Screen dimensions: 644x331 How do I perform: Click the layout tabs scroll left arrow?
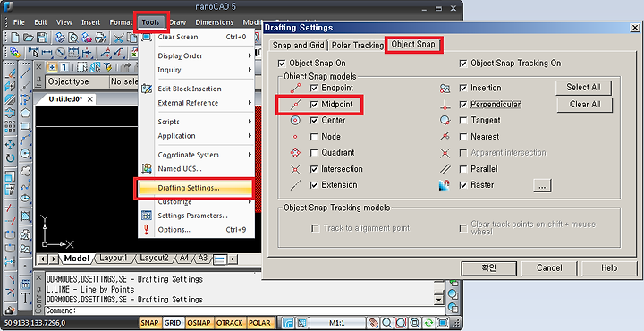[42, 259]
